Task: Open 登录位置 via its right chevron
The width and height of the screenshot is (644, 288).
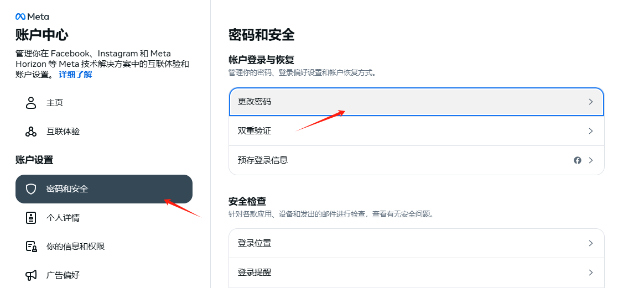Action: coord(591,243)
